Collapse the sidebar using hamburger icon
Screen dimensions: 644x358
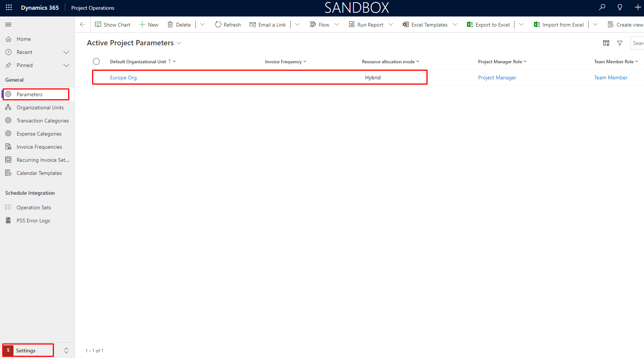click(8, 25)
